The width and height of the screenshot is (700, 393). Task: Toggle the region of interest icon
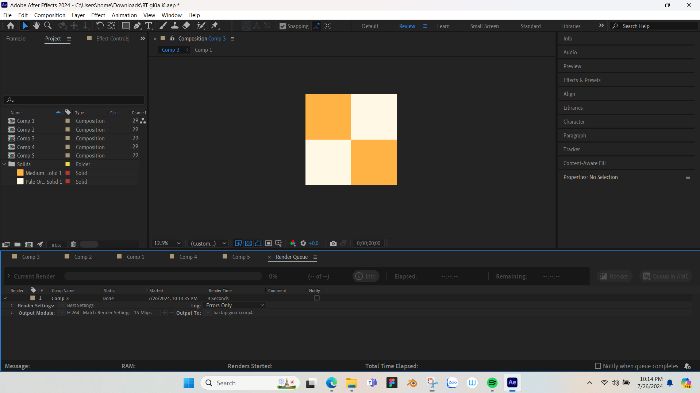(x=268, y=243)
